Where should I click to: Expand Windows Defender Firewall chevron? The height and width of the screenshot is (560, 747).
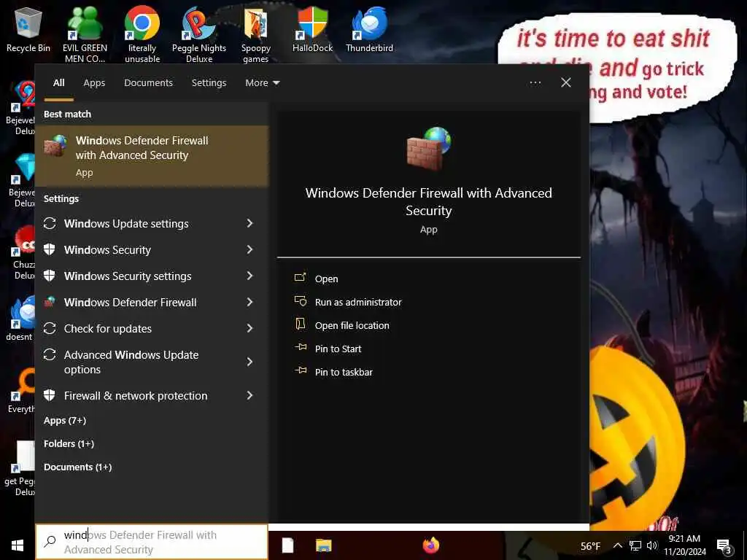point(249,302)
